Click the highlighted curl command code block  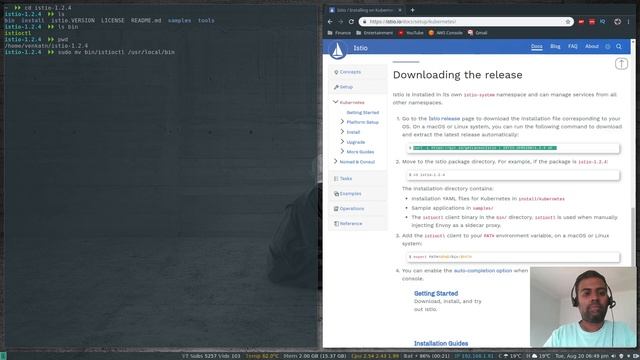coord(513,148)
